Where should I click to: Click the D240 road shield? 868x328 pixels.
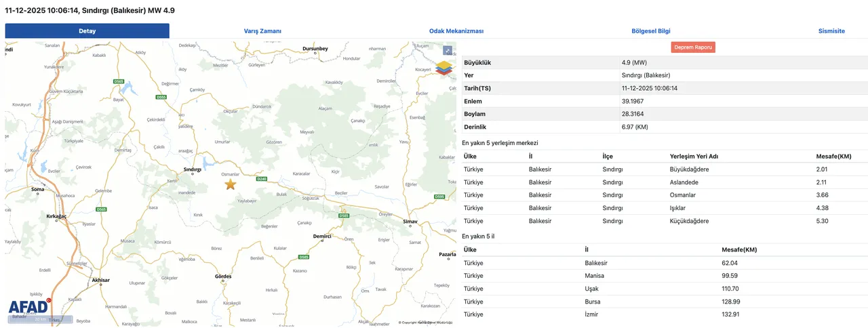coord(262,180)
